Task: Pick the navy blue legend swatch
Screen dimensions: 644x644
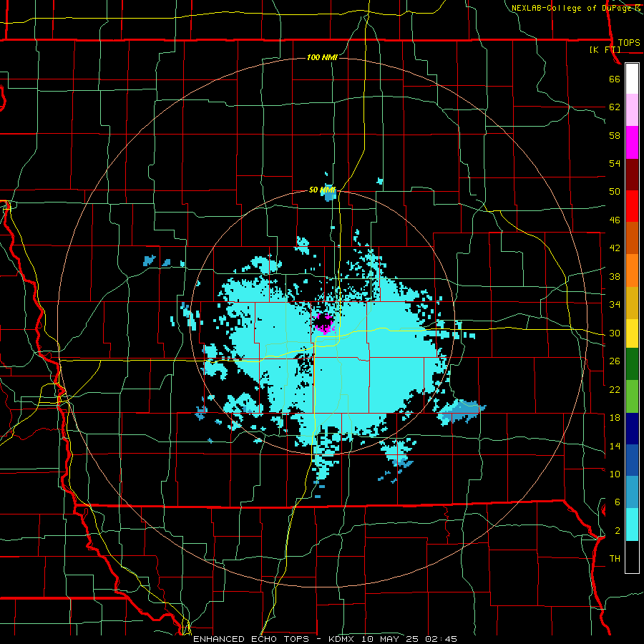Action: [x=632, y=429]
